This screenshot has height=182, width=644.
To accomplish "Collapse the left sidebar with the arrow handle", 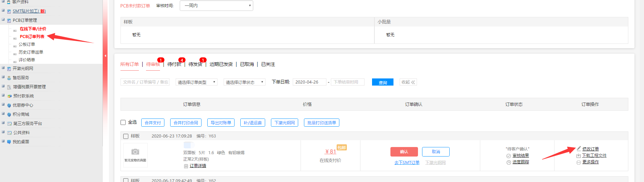I will click(x=105, y=56).
